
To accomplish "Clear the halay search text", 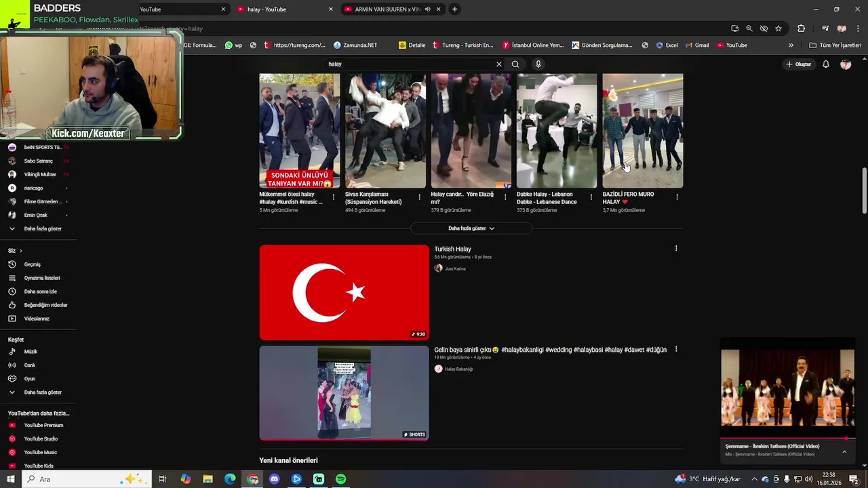I will [x=499, y=64].
